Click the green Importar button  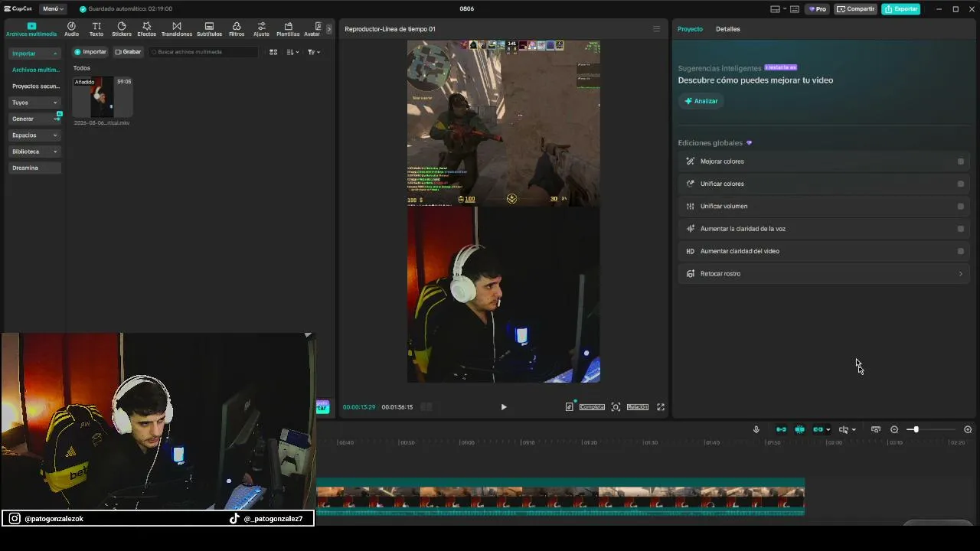[x=90, y=52]
